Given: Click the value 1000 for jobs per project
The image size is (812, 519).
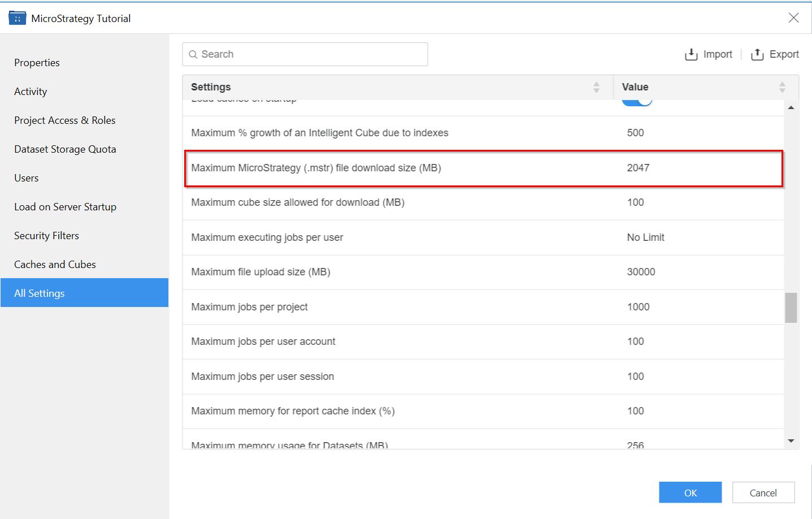Looking at the screenshot, I should [639, 307].
